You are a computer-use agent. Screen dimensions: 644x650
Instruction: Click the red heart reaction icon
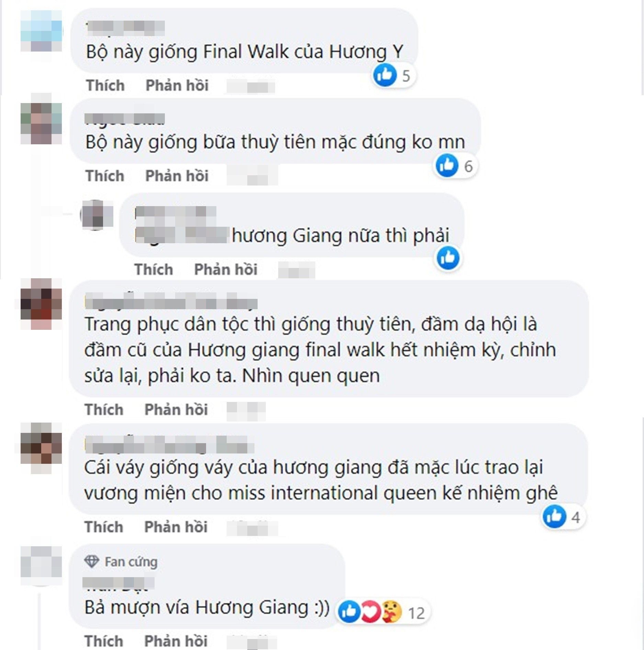(370, 612)
